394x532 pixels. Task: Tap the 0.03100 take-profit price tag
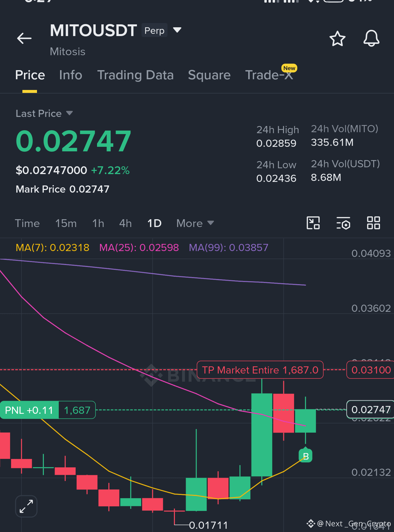[x=371, y=370]
